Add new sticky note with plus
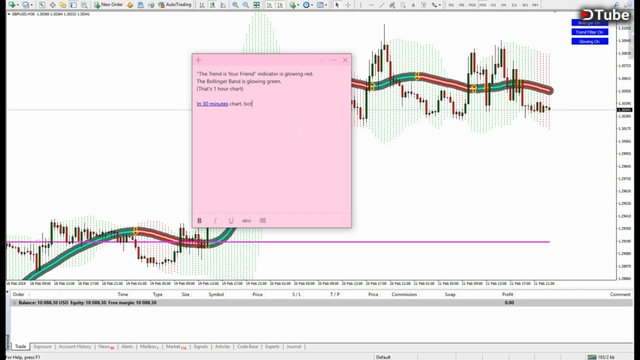The width and height of the screenshot is (640, 360). 198,60
